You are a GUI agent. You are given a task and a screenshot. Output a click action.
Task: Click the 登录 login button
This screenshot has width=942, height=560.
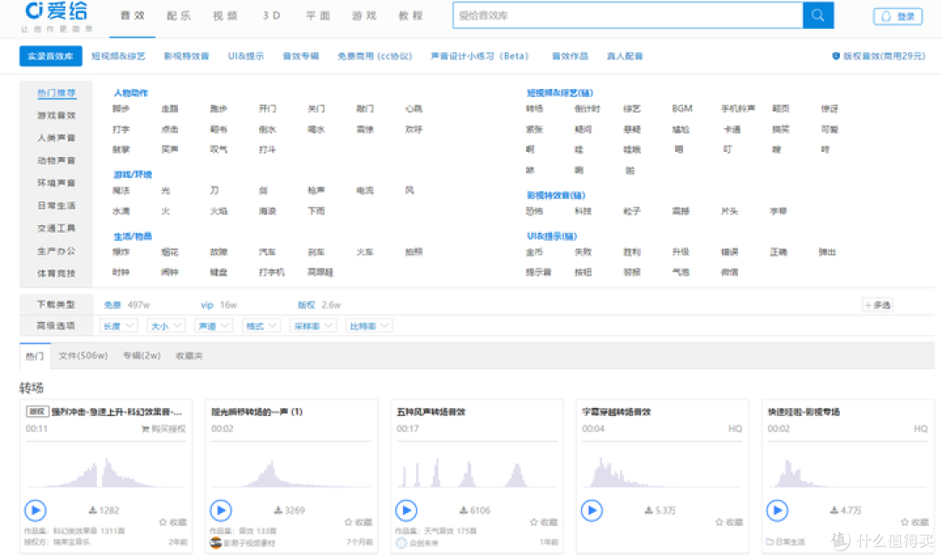898,17
